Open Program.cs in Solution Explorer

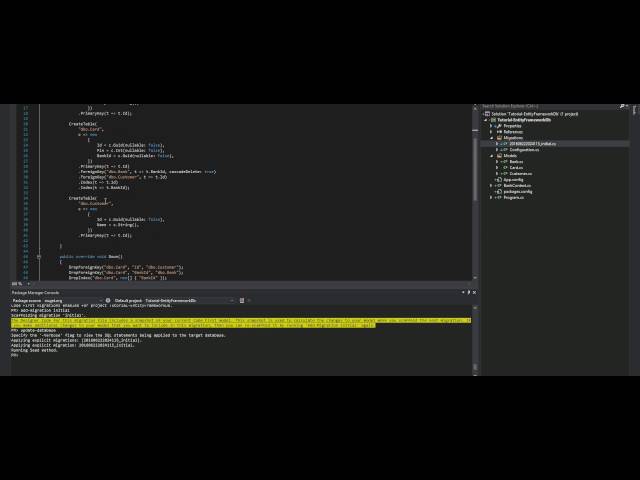click(x=513, y=197)
